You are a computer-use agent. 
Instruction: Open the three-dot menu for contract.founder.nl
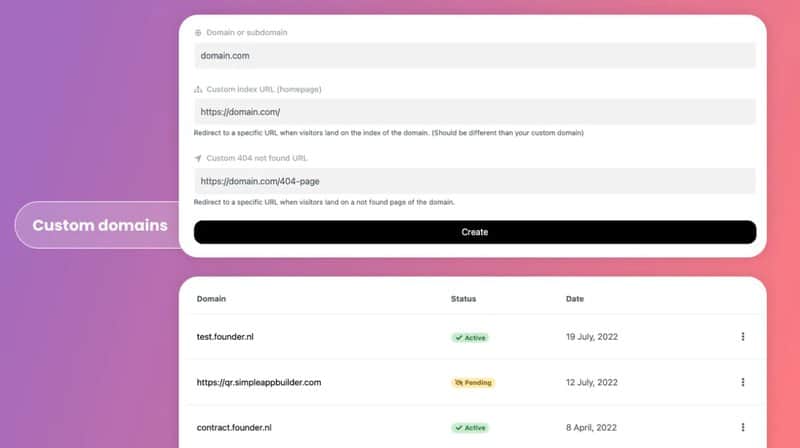pos(743,427)
